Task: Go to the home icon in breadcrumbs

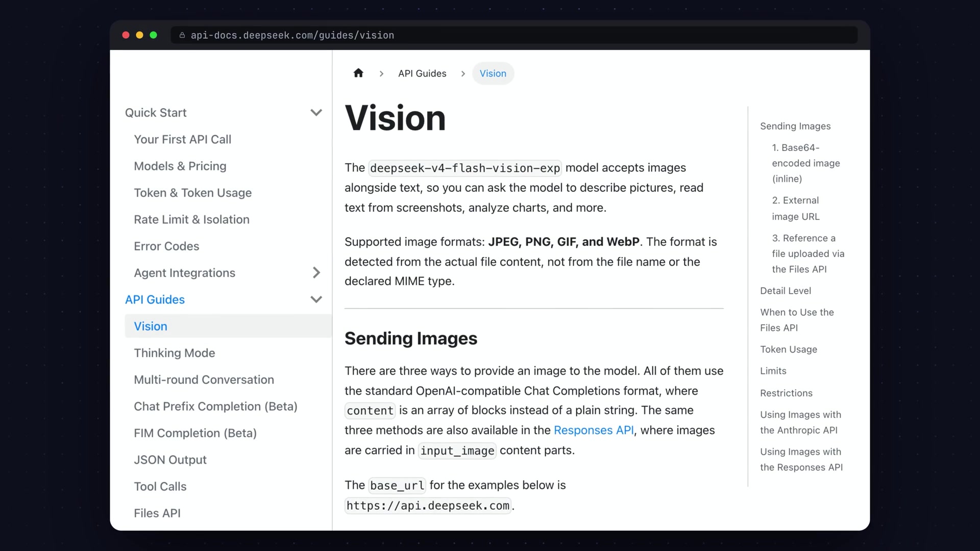Action: point(358,73)
